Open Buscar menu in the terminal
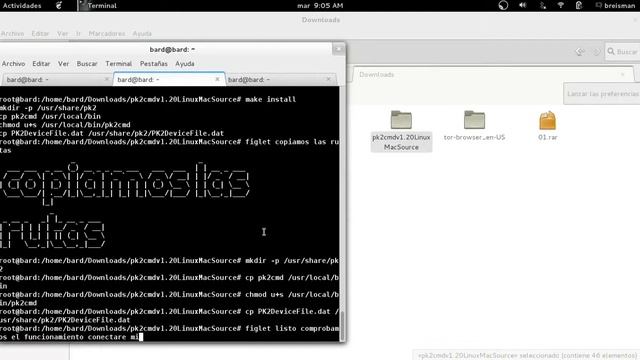Image resolution: width=640 pixels, height=360 pixels. pos(87,64)
